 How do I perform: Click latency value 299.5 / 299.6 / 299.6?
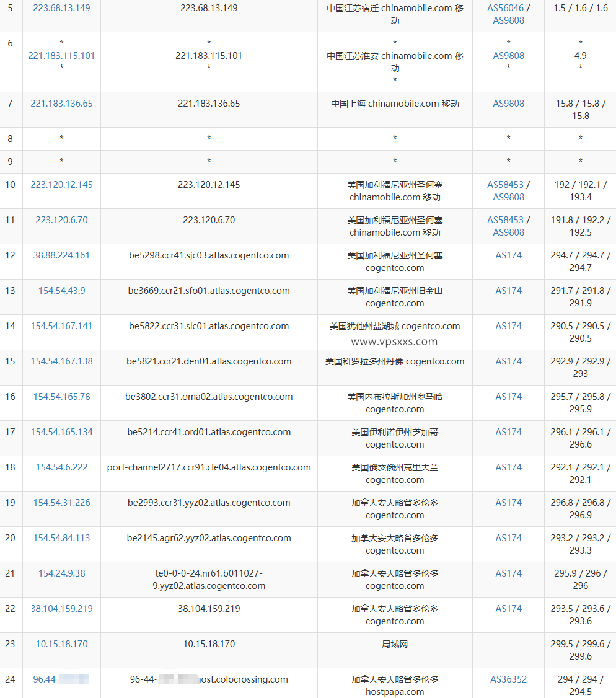click(581, 650)
